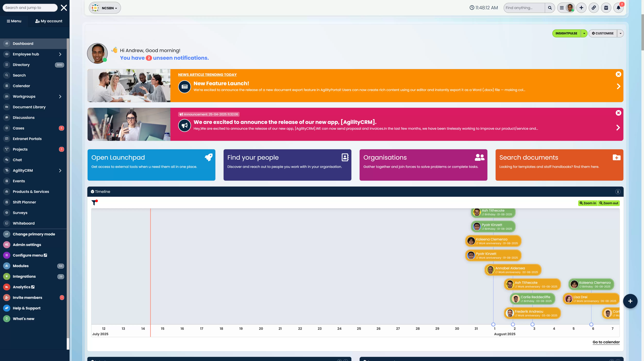This screenshot has height=361, width=644.
Task: Click the Find anything search field
Action: pyautogui.click(x=524, y=8)
